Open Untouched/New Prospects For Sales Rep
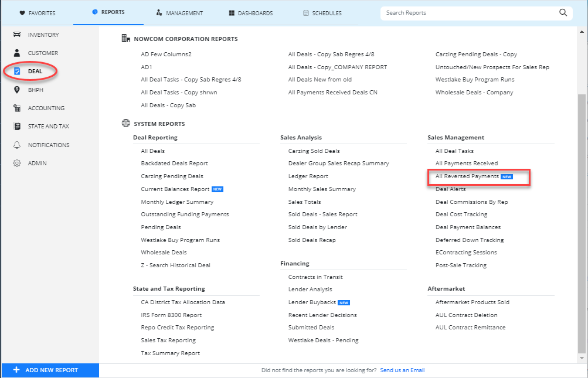The height and width of the screenshot is (378, 588). (492, 67)
